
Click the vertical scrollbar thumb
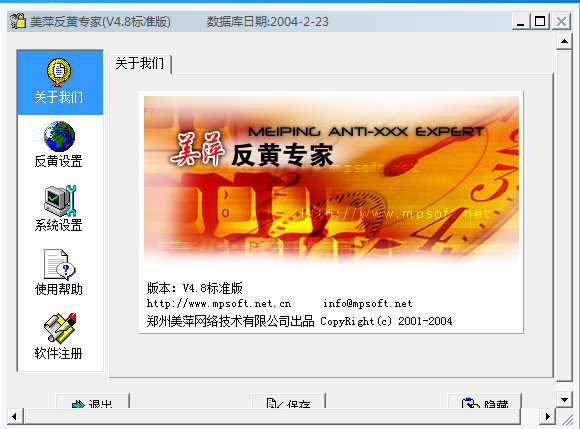pos(564,216)
